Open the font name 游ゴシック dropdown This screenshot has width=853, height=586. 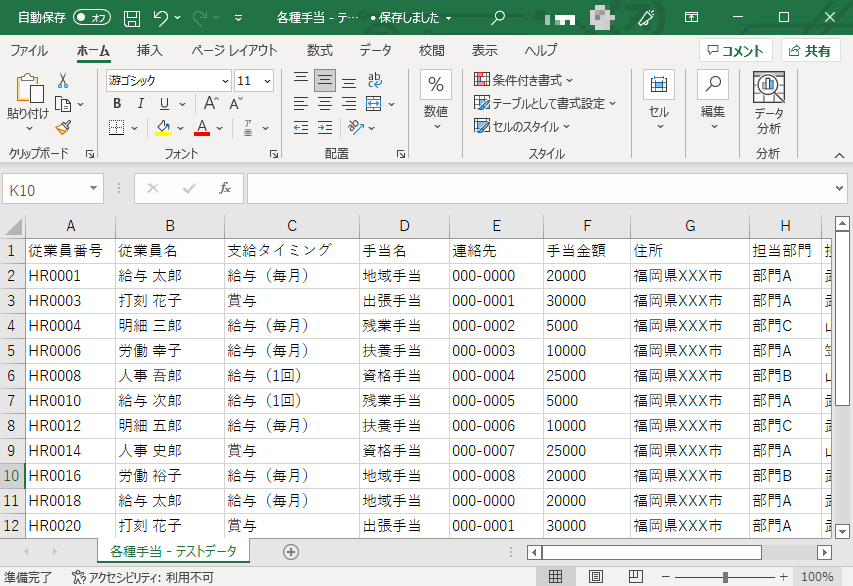click(225, 81)
